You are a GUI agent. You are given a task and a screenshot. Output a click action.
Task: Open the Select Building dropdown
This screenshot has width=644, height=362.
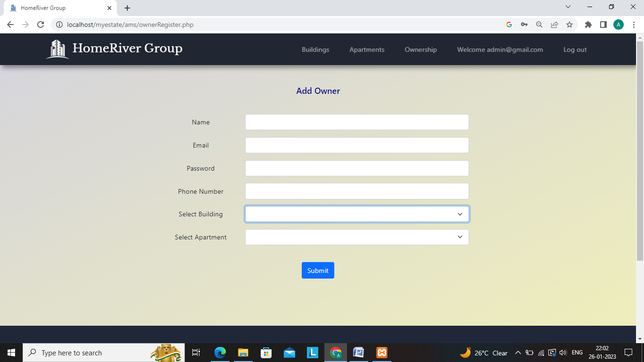pyautogui.click(x=356, y=214)
